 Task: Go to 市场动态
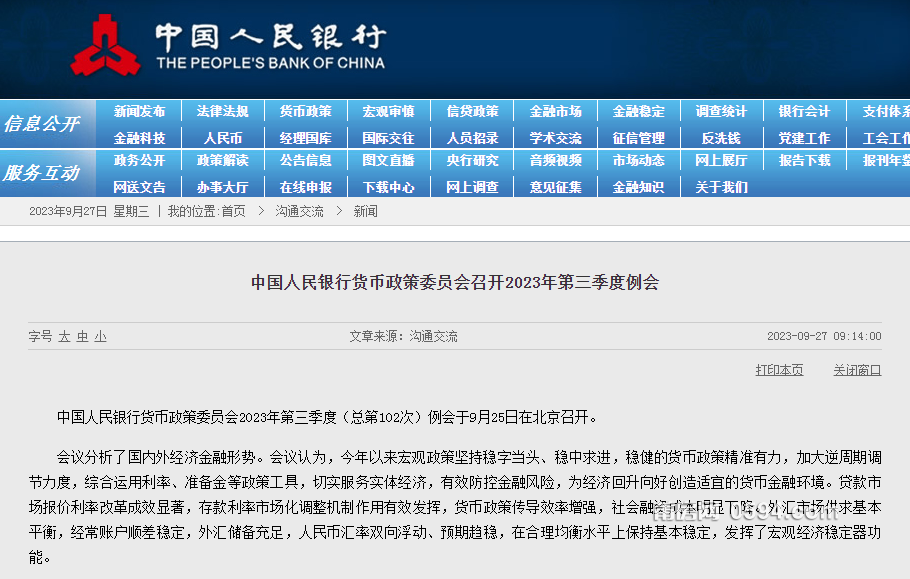tap(638, 160)
